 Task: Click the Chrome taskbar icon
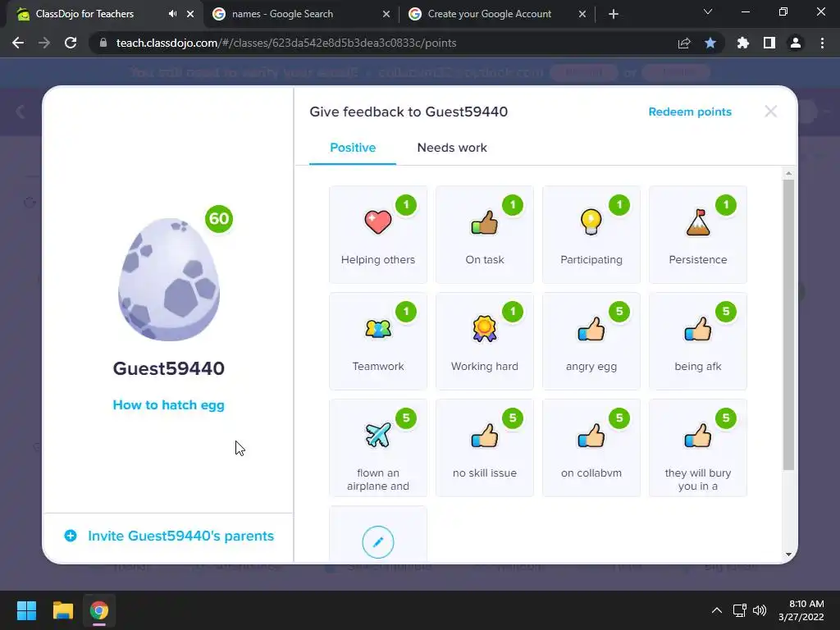coord(99,610)
